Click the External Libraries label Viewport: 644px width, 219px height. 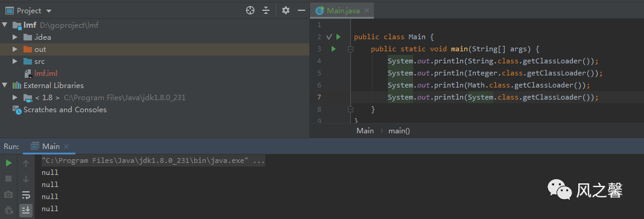(54, 86)
